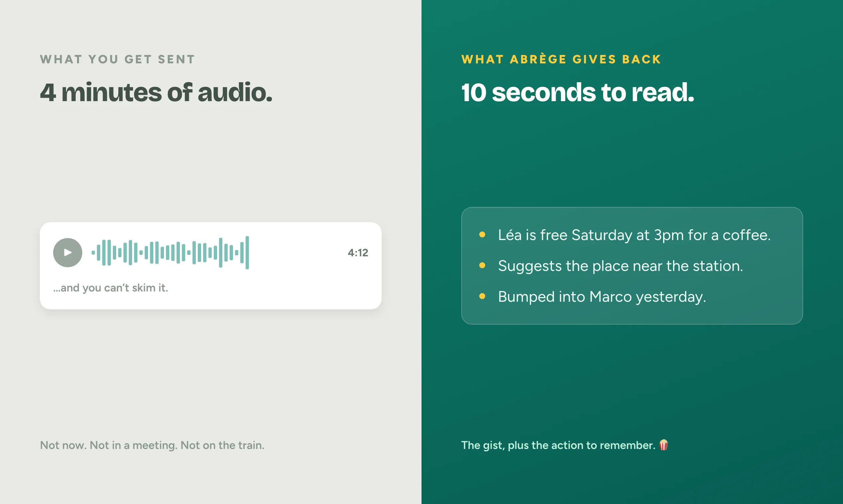This screenshot has width=843, height=504.
Task: Click the 4:12 duration label
Action: [358, 253]
